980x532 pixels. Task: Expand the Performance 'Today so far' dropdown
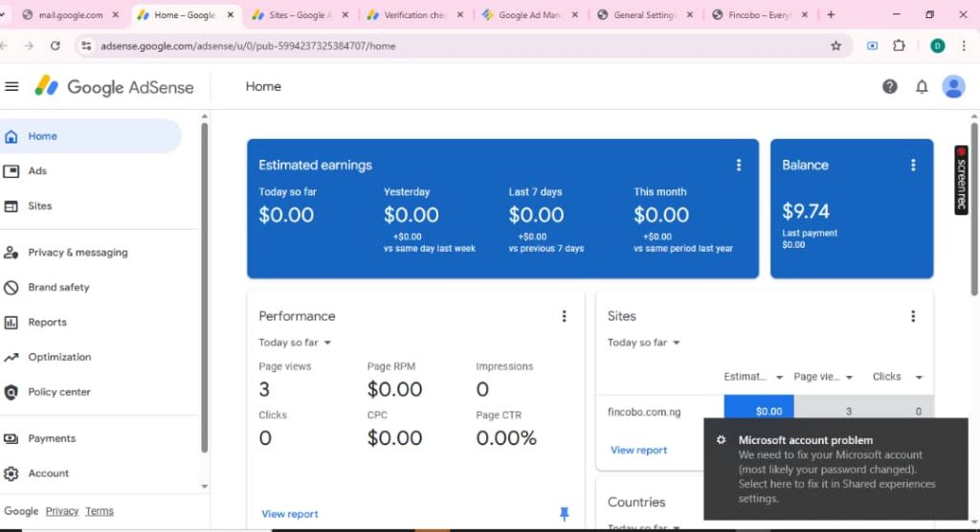[x=295, y=343]
